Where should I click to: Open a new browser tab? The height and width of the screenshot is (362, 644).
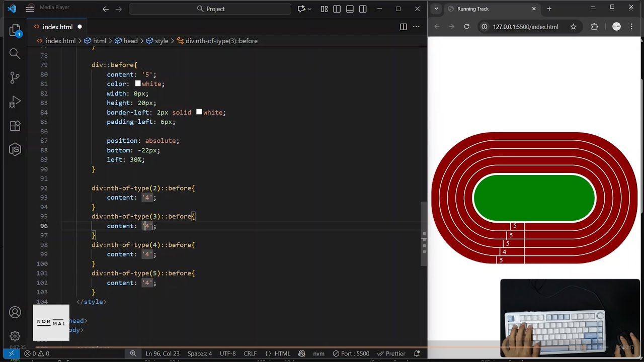click(549, 9)
